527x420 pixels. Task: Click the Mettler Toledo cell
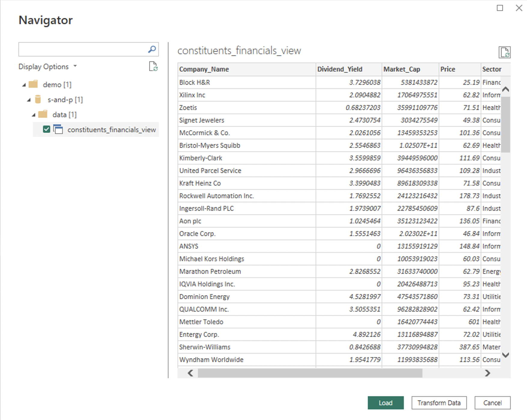[247, 322]
